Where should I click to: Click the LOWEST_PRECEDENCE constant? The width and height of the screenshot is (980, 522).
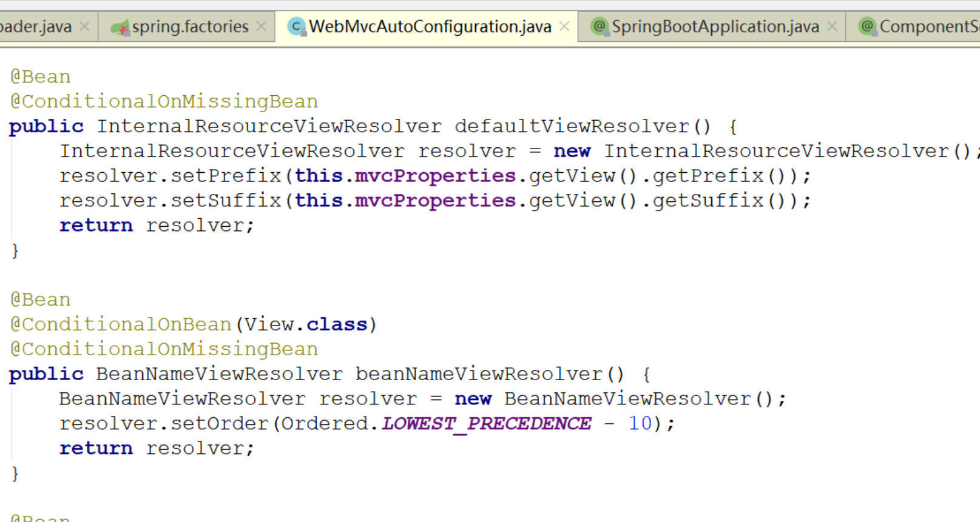486,424
